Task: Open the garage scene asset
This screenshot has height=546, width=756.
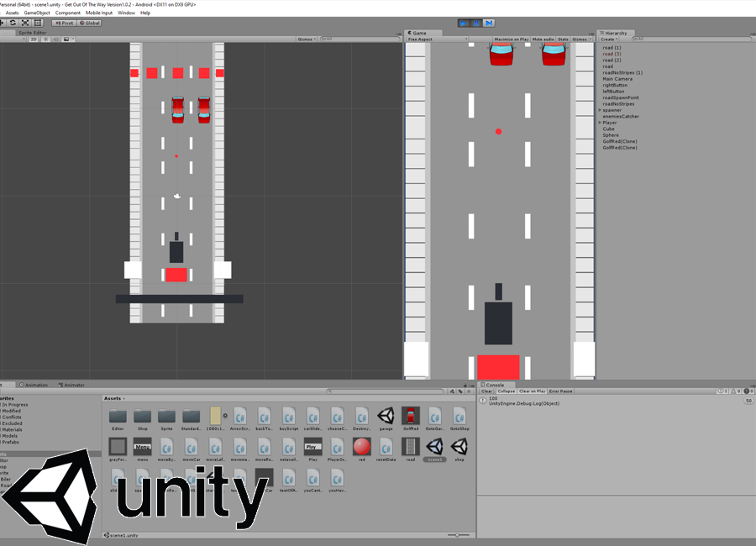Action: click(386, 415)
